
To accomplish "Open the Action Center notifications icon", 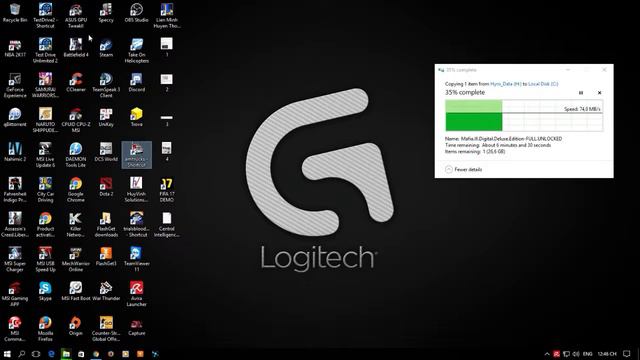I will [627, 354].
